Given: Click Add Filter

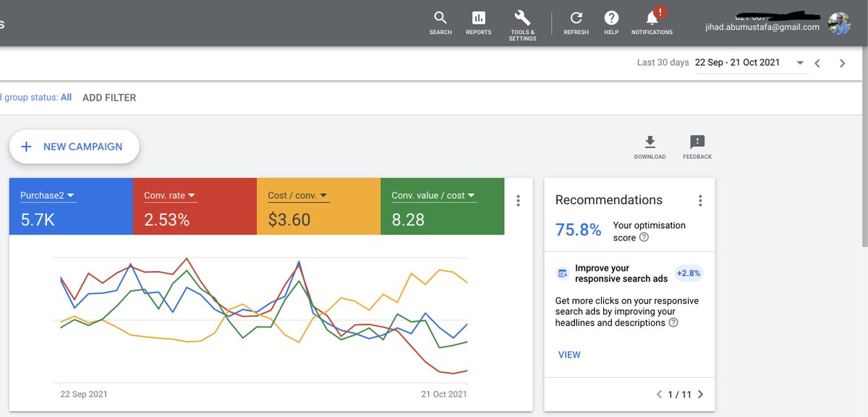Looking at the screenshot, I should pyautogui.click(x=109, y=98).
